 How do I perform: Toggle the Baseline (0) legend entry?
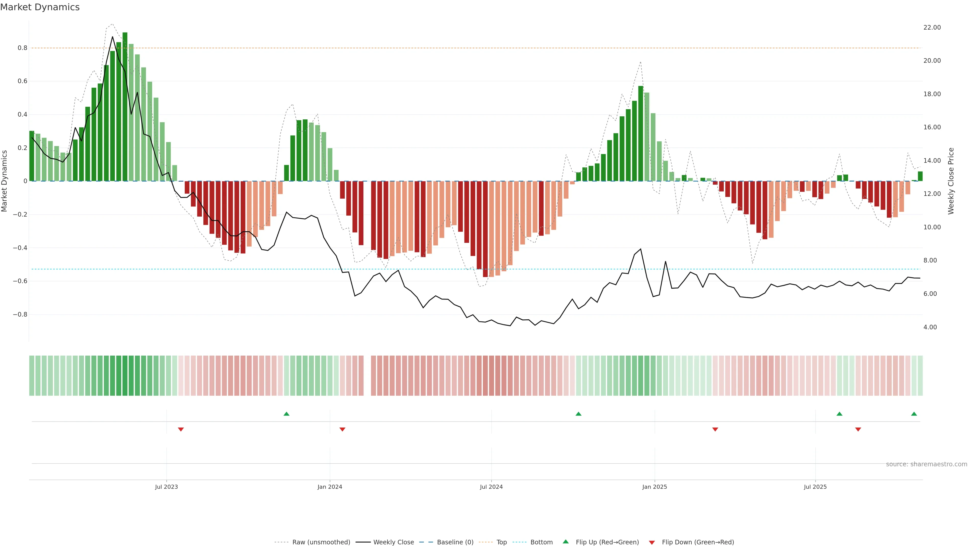455,542
